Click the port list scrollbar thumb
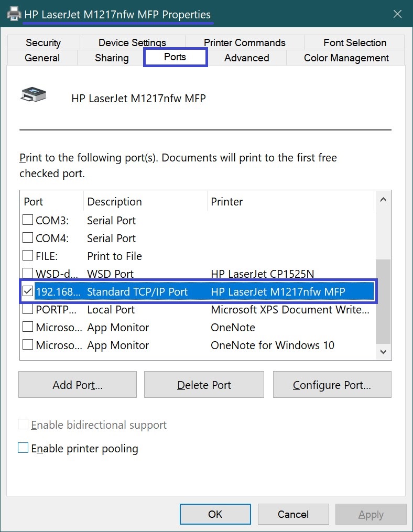 pos(384,301)
